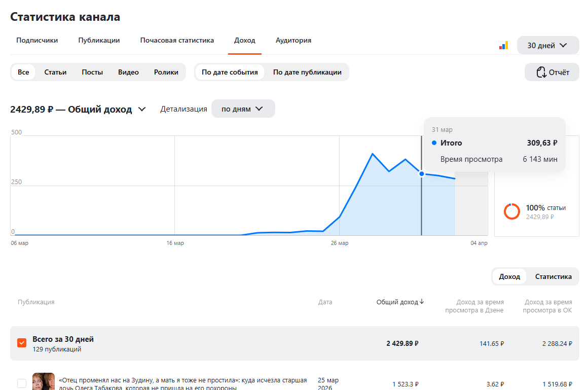The height and width of the screenshot is (390, 588).
Task: Open the Почасовая статистика tab
Action: [x=177, y=40]
